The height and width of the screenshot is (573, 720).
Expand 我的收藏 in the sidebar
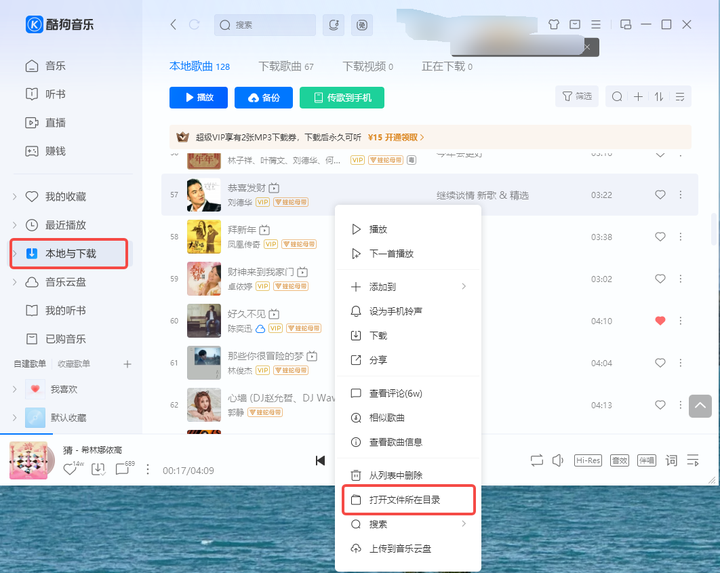point(15,197)
